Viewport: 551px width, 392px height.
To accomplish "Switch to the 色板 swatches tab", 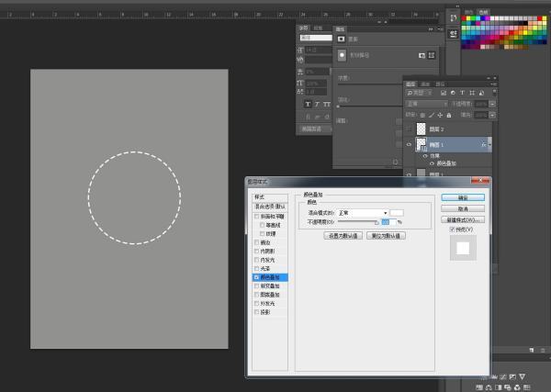I will pyautogui.click(x=483, y=12).
